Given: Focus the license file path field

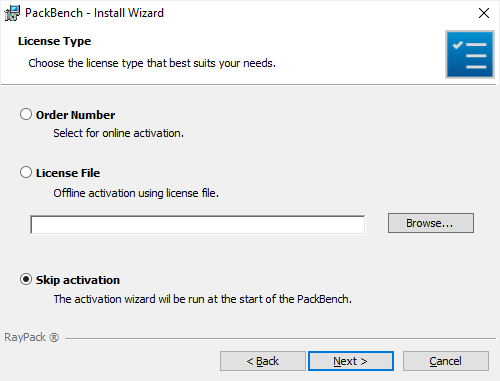Looking at the screenshot, I should tap(198, 225).
